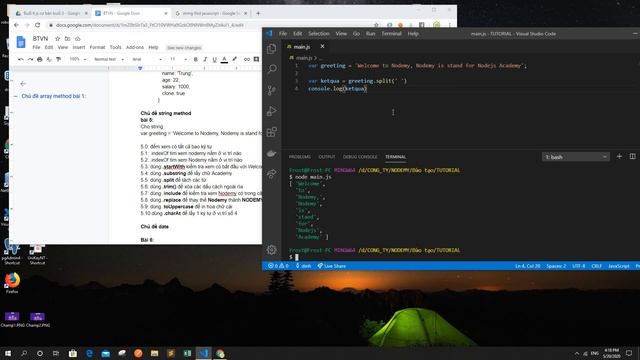Open the Tools menu in Google Docs

(x=116, y=47)
